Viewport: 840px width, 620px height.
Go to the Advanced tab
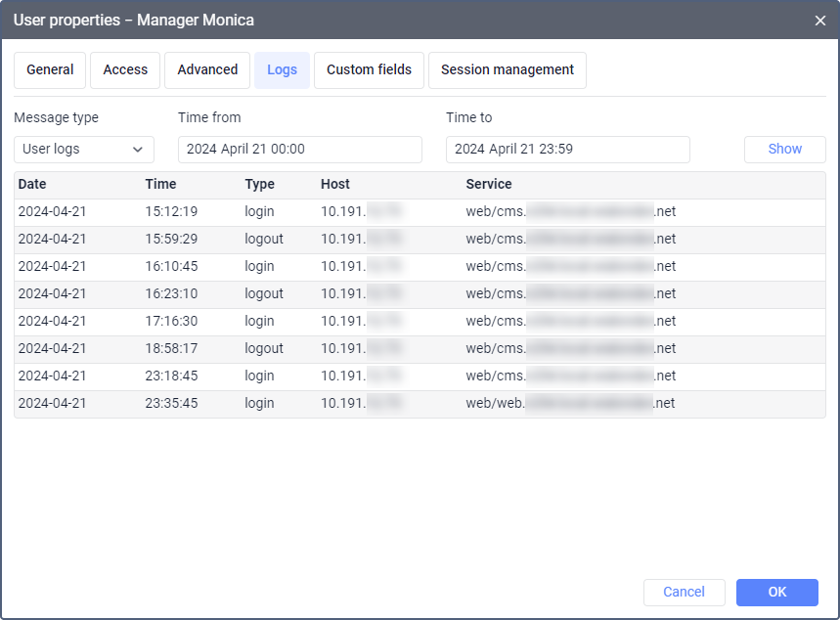[207, 70]
